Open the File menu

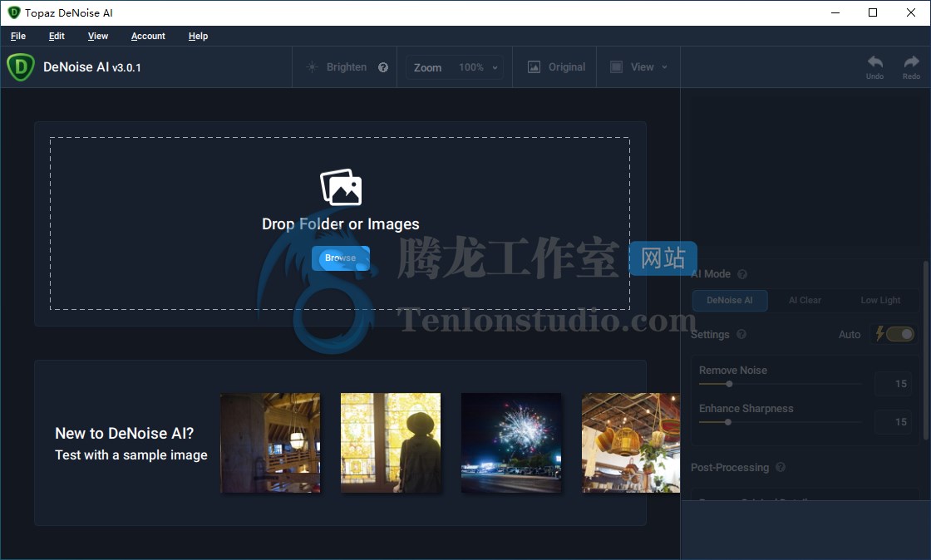(18, 37)
